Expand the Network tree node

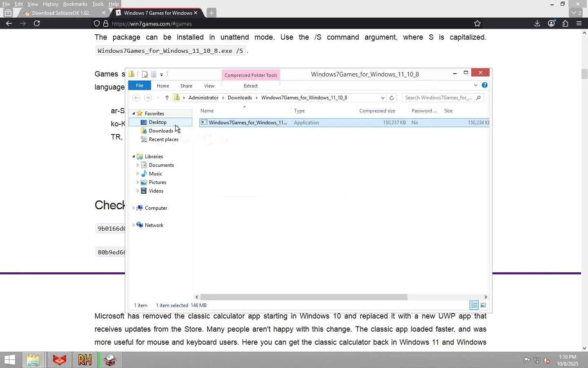click(x=134, y=225)
